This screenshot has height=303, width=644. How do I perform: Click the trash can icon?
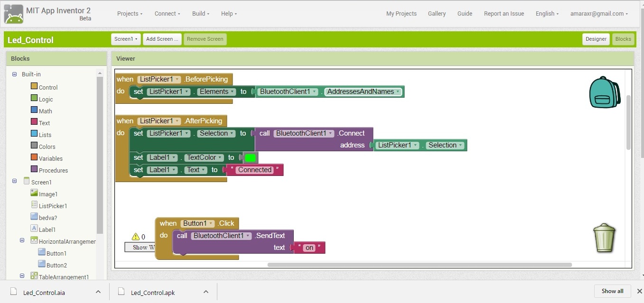click(x=604, y=238)
